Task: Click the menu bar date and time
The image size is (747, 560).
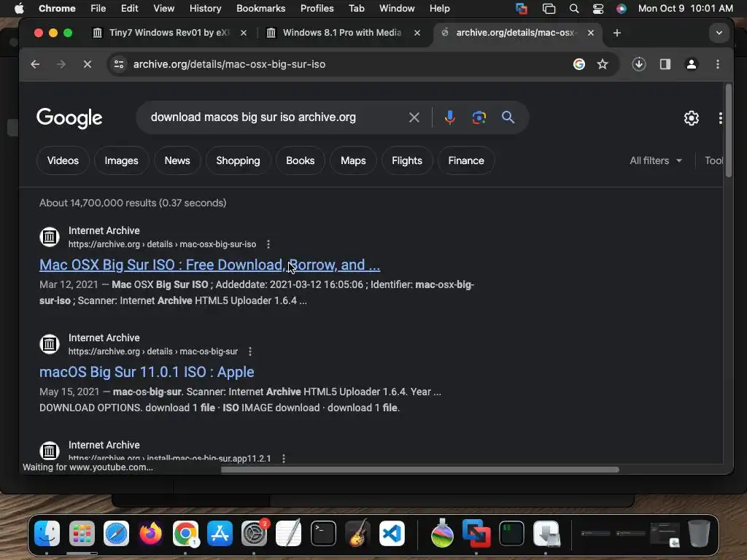Action: click(x=685, y=9)
